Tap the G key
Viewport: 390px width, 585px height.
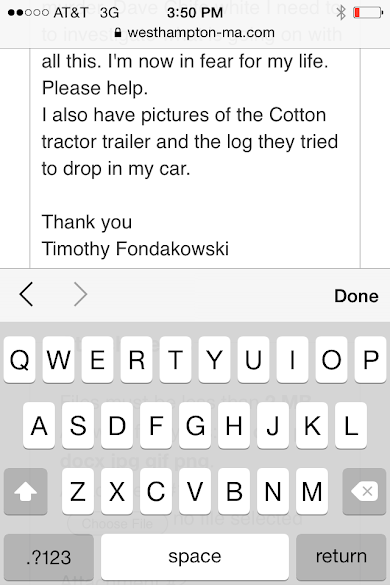click(x=195, y=426)
